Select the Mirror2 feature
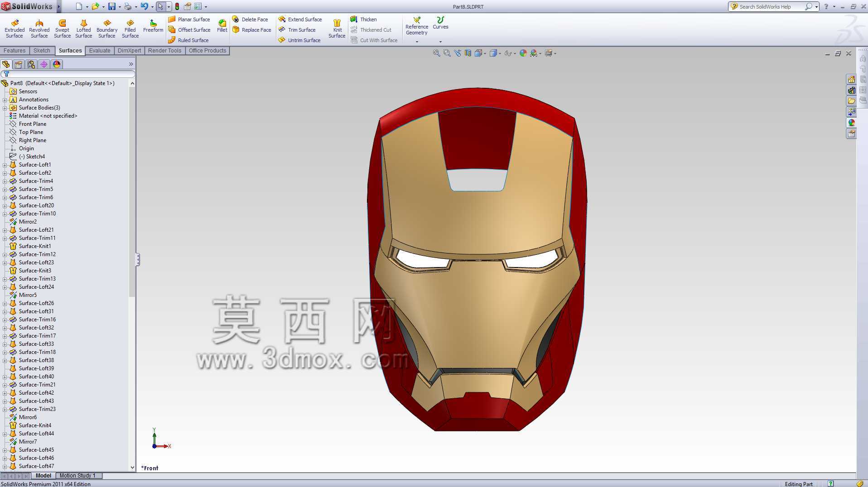868x487 pixels. click(x=28, y=222)
